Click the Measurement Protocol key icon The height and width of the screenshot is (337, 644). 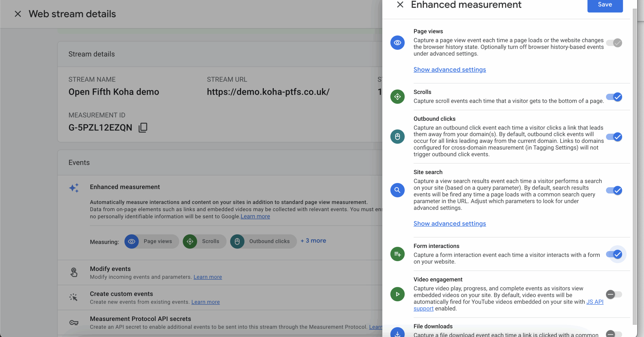tap(74, 322)
